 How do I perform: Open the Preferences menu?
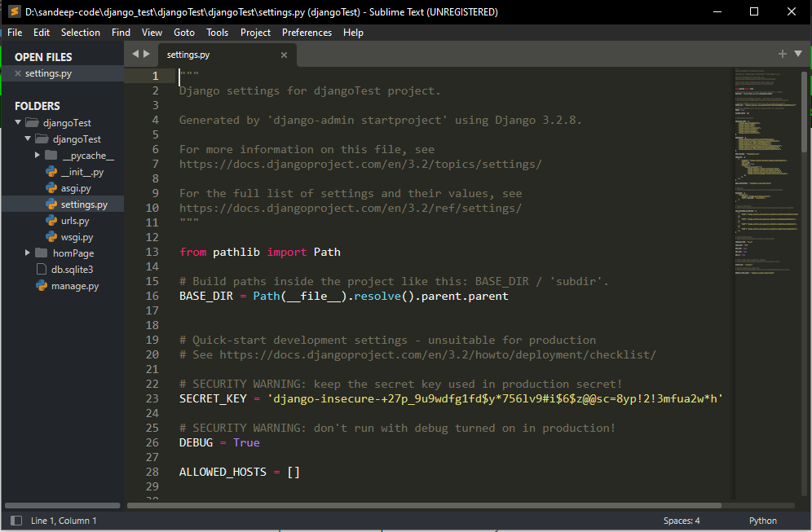(x=307, y=33)
